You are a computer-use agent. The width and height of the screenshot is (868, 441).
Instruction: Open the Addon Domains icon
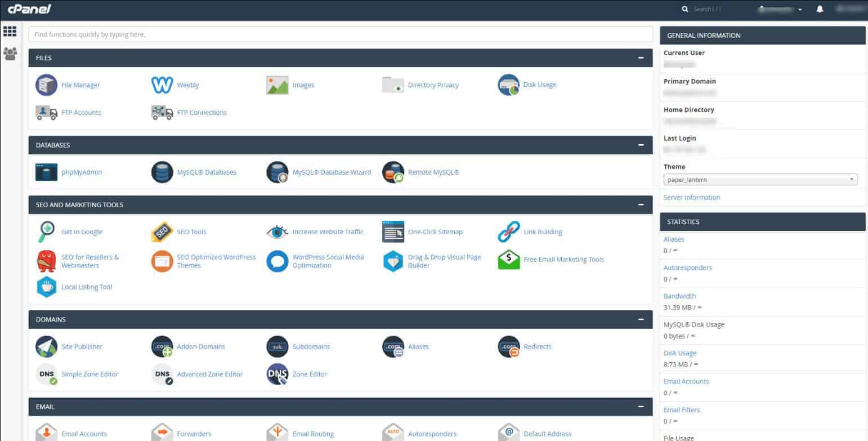tap(162, 347)
